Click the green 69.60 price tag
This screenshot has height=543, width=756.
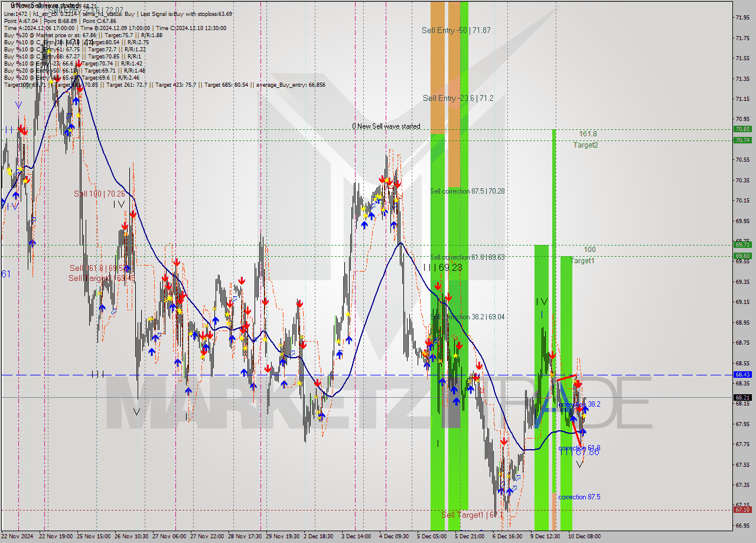(742, 256)
